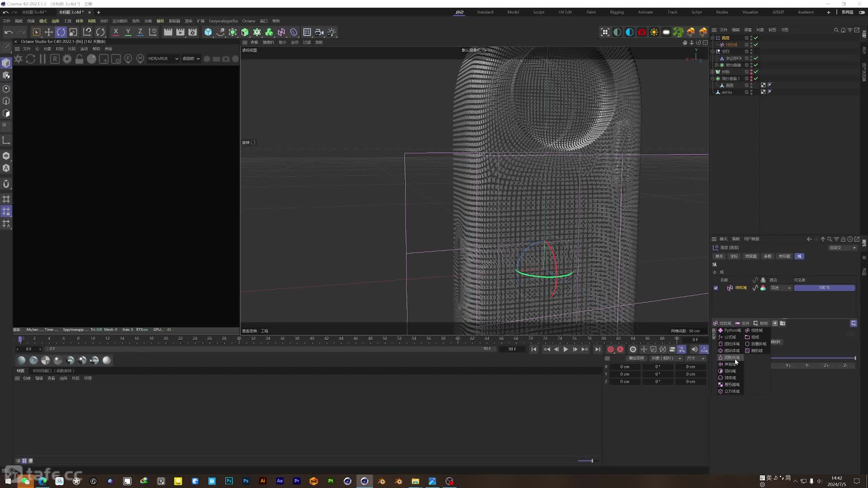868x488 pixels.
Task: Open the Octane menu in menu bar
Action: 249,21
